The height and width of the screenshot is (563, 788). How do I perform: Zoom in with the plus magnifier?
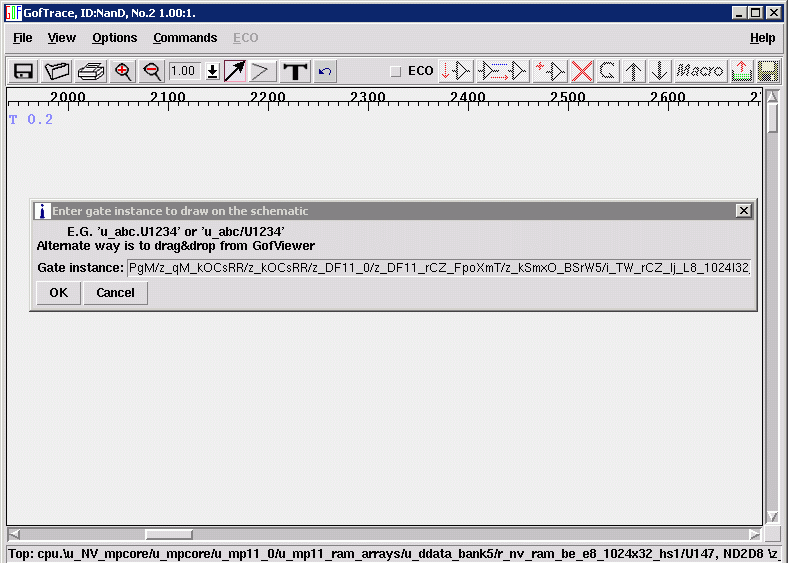click(x=123, y=71)
